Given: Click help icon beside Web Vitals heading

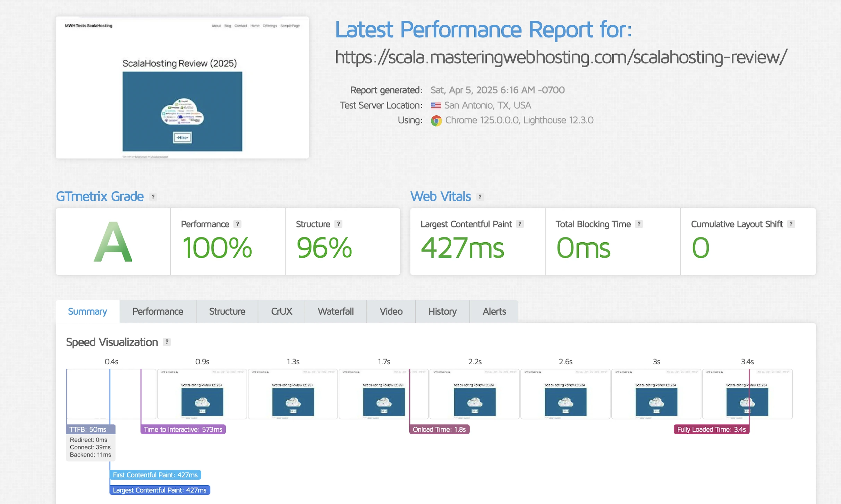Looking at the screenshot, I should [480, 197].
